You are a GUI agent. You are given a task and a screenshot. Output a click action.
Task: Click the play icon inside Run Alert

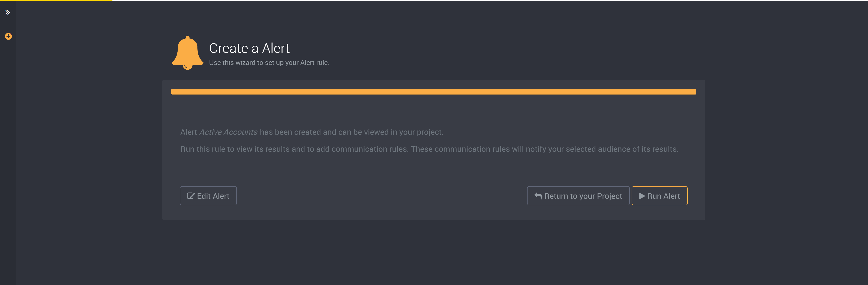pyautogui.click(x=642, y=196)
